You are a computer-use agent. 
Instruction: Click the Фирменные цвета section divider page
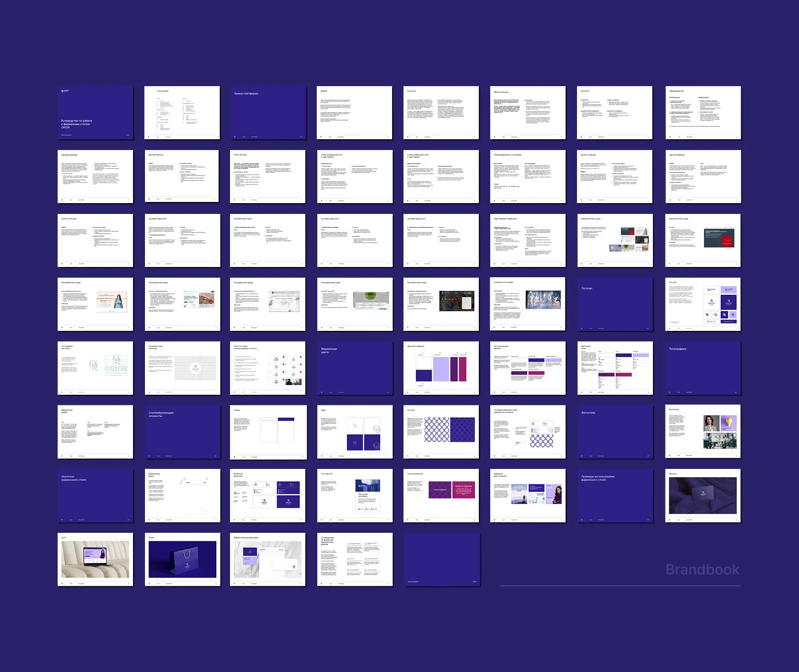[x=355, y=368]
